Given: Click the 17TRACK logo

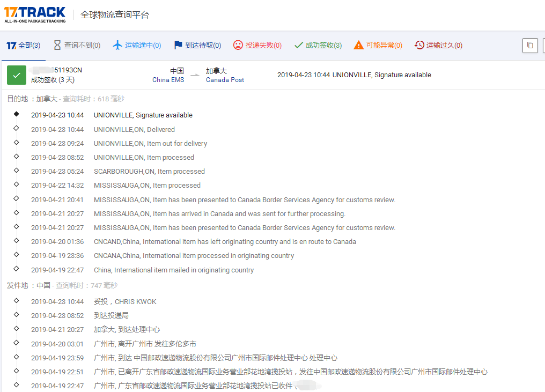Looking at the screenshot, I should coord(35,12).
